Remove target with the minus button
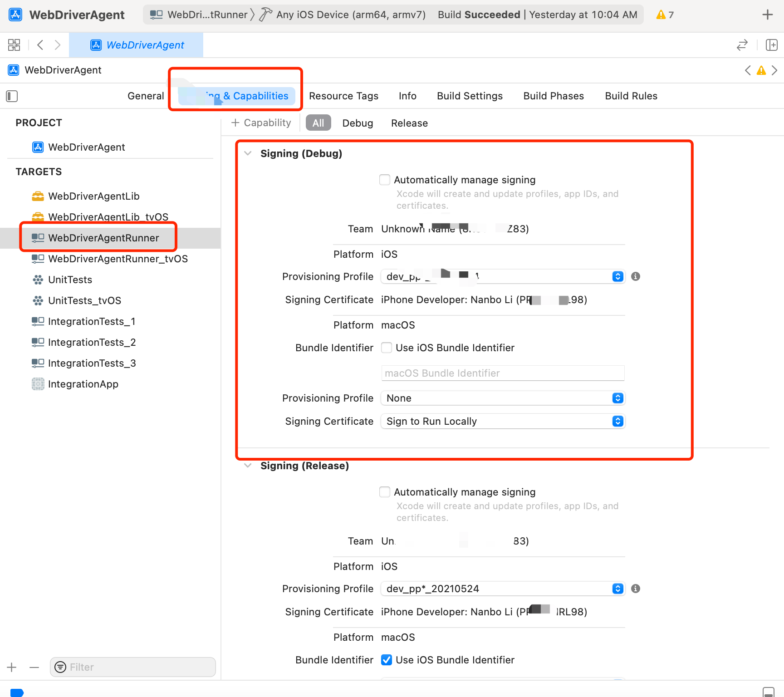 pos(34,667)
